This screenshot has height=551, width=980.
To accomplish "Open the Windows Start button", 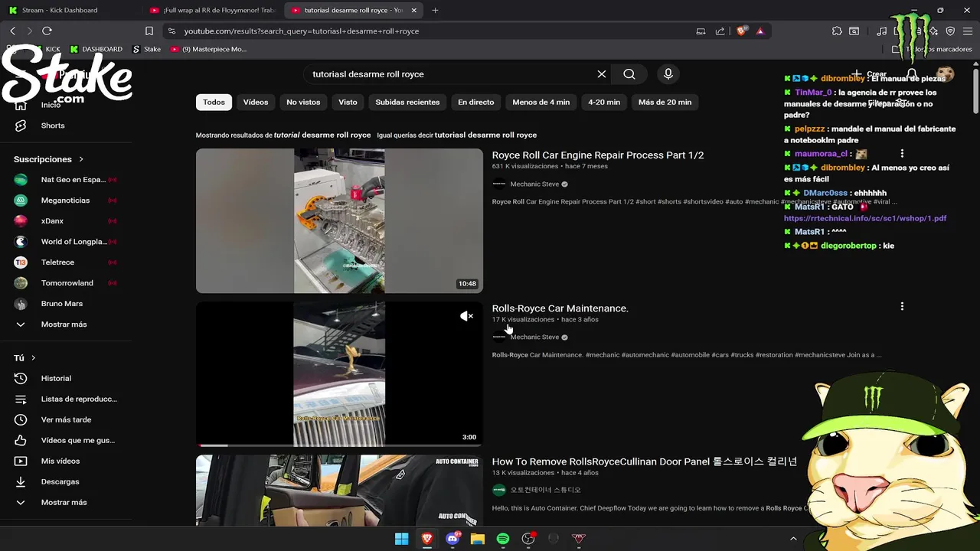I will click(x=401, y=539).
